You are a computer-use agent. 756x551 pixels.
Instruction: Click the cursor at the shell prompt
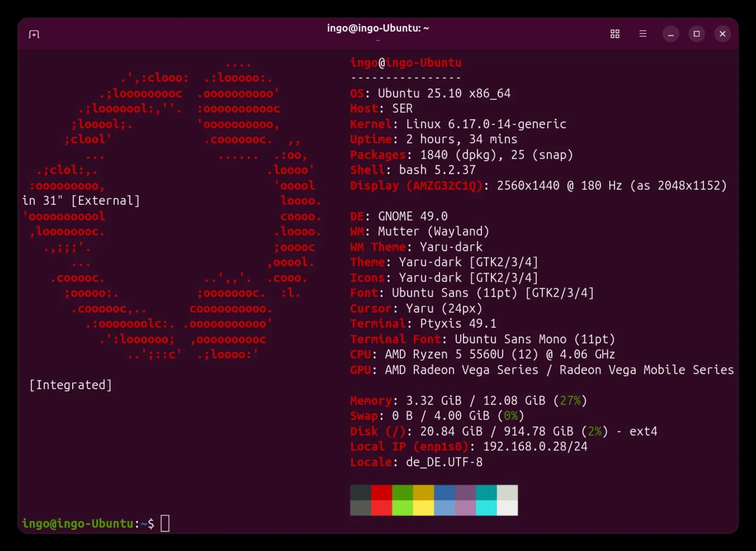pos(165,523)
